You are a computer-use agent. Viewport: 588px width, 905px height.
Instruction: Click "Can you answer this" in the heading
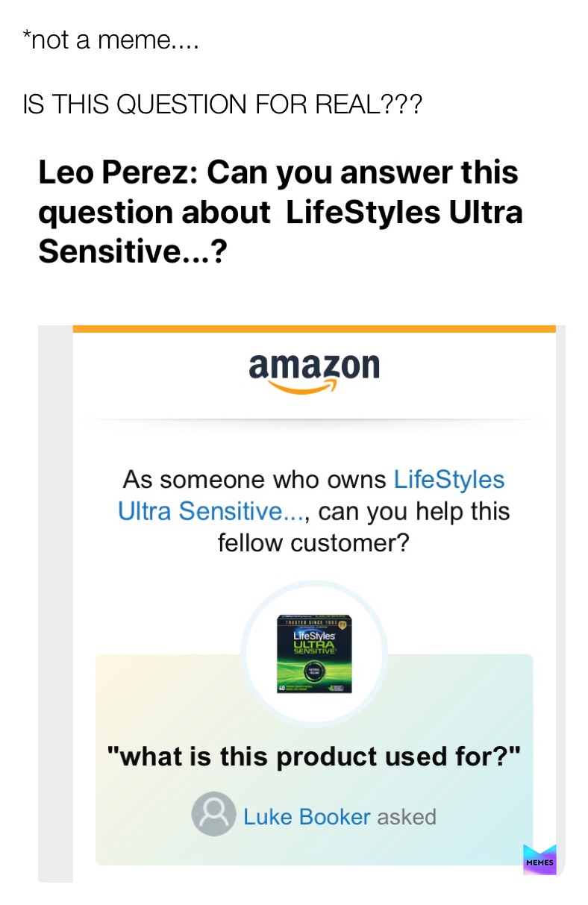363,172
